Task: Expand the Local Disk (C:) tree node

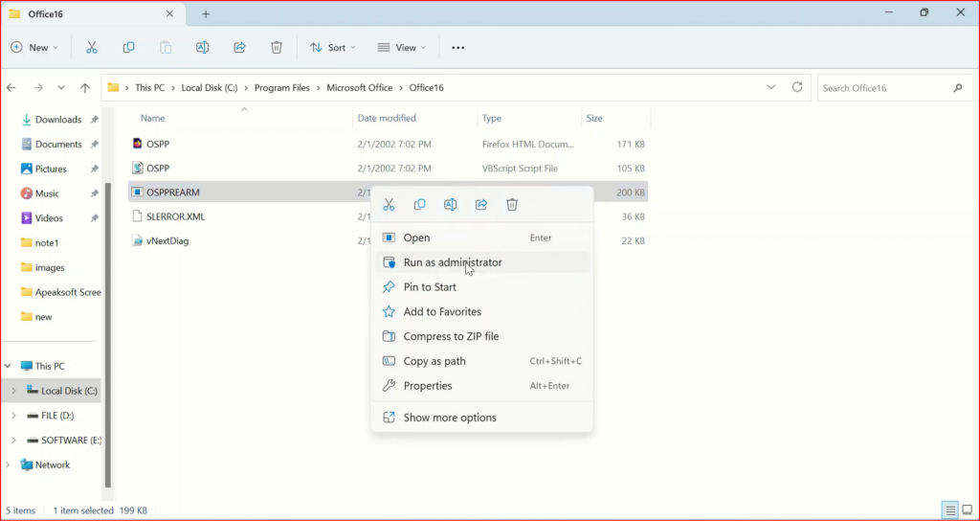Action: tap(13, 391)
